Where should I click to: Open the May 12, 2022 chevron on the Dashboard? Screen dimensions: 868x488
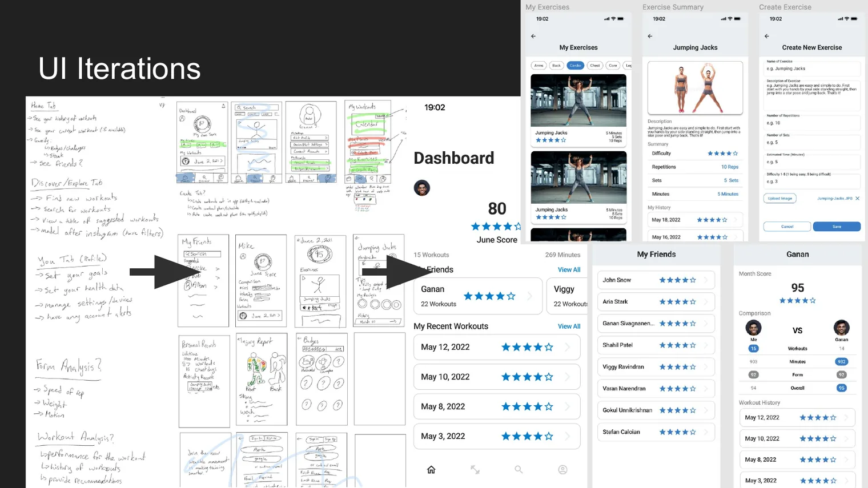pos(568,347)
